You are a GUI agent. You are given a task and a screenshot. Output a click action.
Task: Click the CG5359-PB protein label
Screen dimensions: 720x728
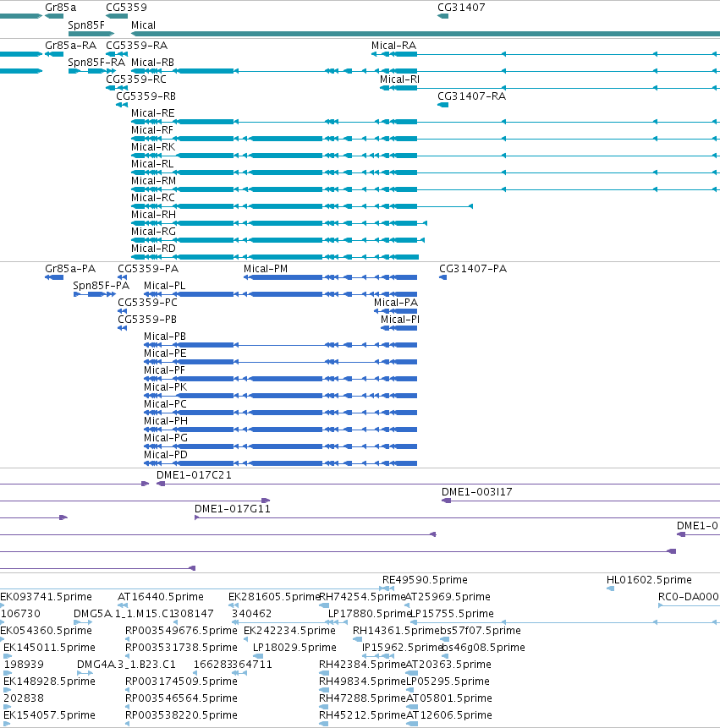(x=147, y=320)
